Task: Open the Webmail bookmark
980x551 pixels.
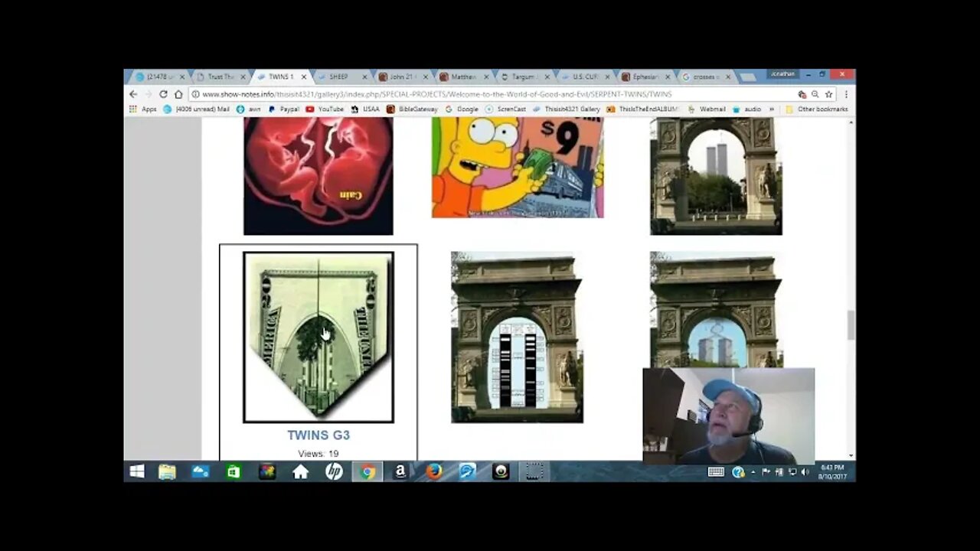Action: 706,109
